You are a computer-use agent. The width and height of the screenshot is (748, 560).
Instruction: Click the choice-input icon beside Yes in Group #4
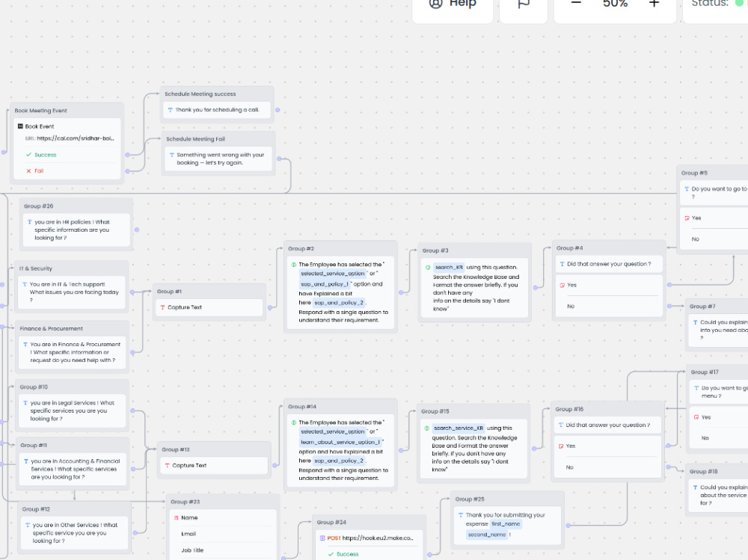tap(562, 286)
